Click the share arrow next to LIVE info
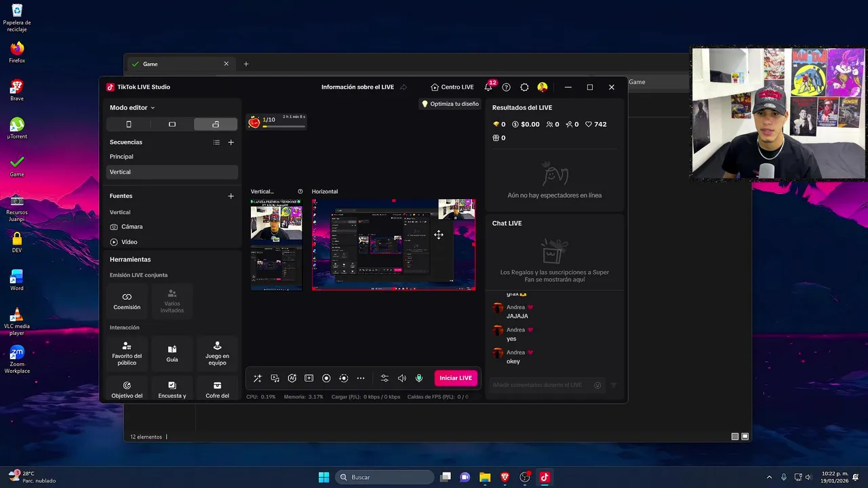Screen dimensions: 868x488 (403, 87)
